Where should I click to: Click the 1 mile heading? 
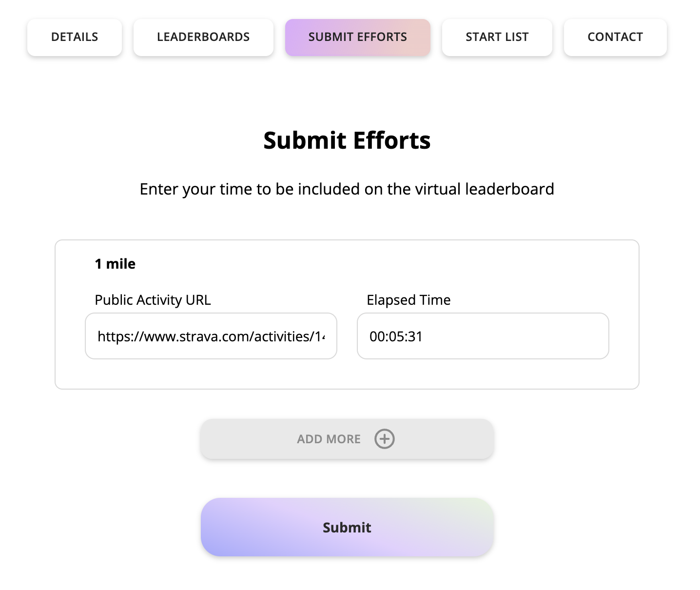click(115, 264)
